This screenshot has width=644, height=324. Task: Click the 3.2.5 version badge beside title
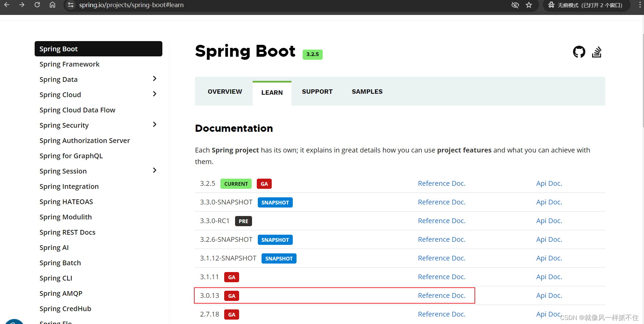click(x=312, y=54)
